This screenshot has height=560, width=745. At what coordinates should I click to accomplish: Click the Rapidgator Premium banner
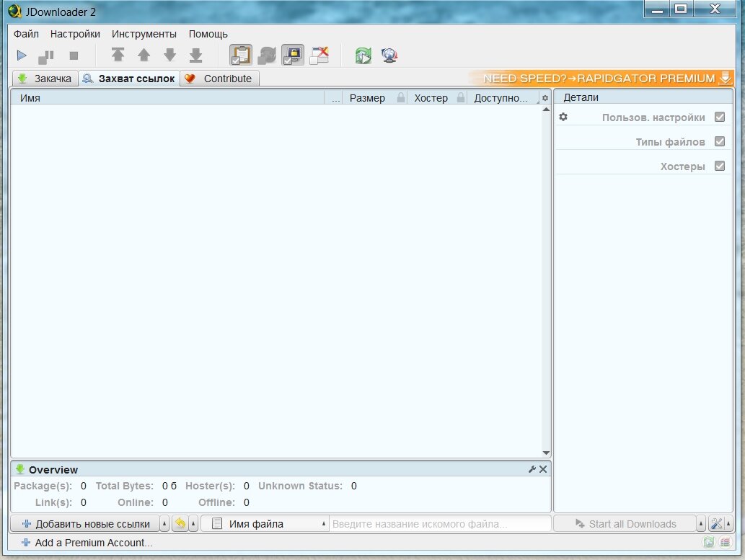[x=601, y=78]
